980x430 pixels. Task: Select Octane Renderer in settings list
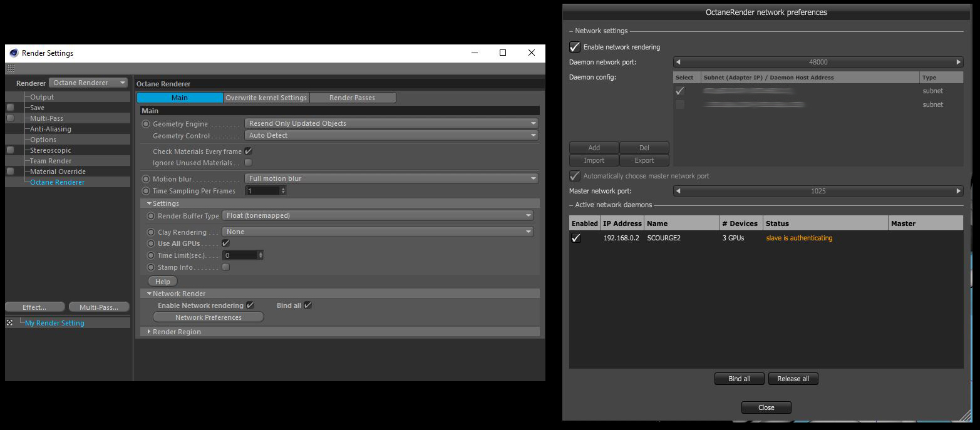point(57,182)
